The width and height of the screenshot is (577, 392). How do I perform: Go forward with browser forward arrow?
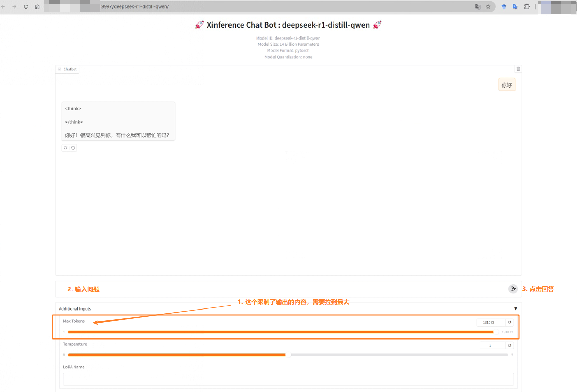click(14, 6)
